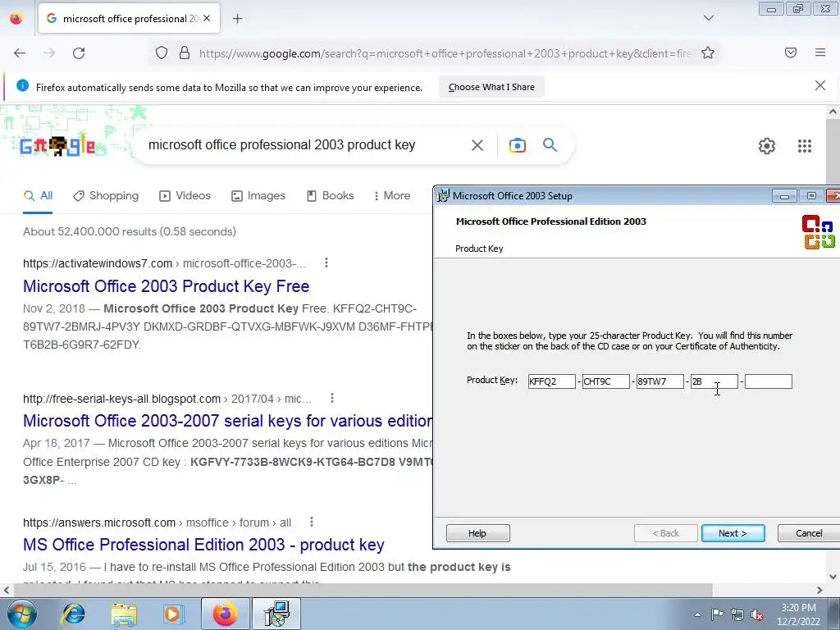
Task: Open a new tab with the plus button
Action: click(x=237, y=19)
